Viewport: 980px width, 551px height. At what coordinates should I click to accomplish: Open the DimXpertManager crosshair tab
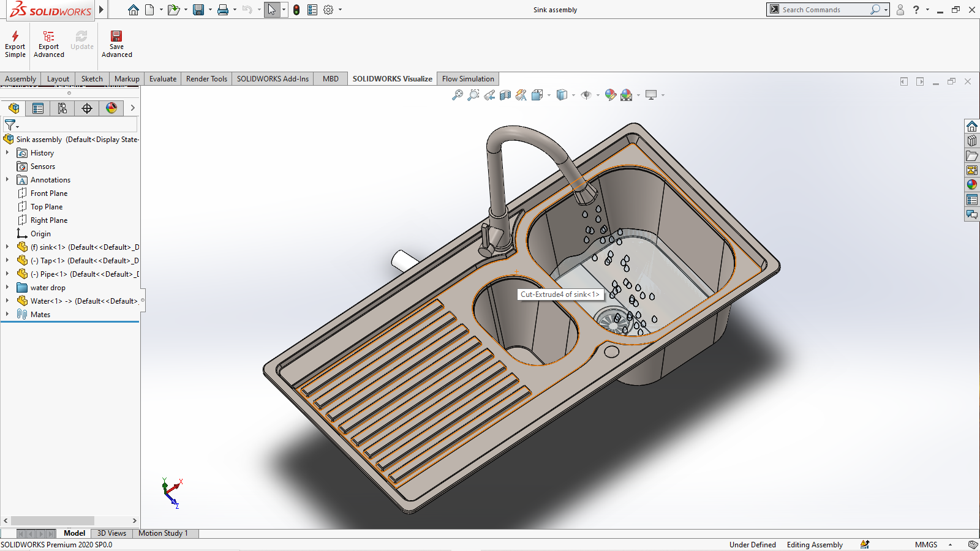click(87, 108)
